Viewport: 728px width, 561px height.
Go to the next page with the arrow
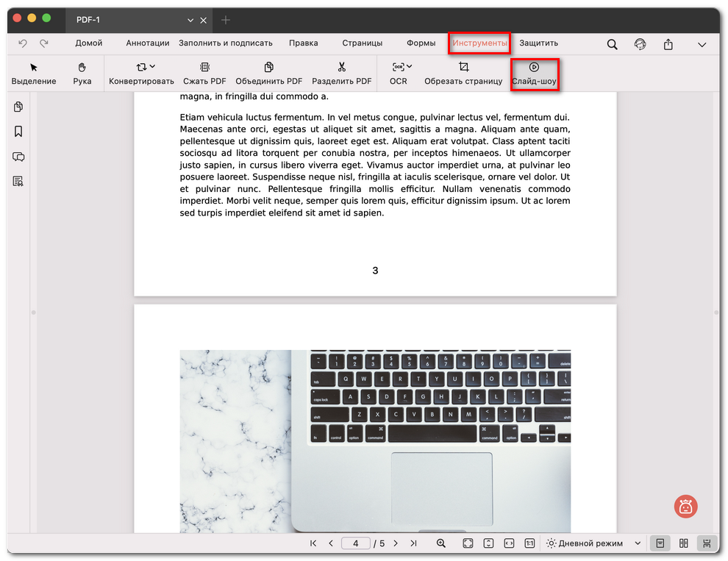(x=396, y=543)
